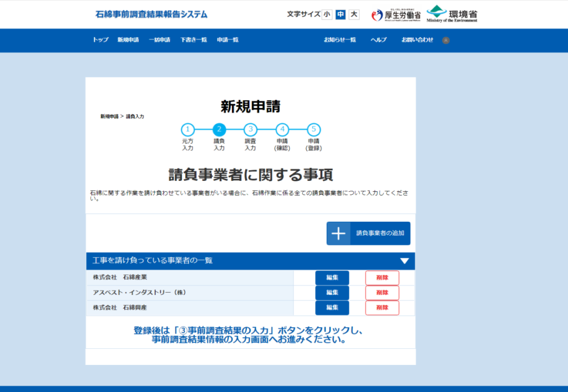Set text size to small (小)
568x392 pixels.
[x=327, y=14]
